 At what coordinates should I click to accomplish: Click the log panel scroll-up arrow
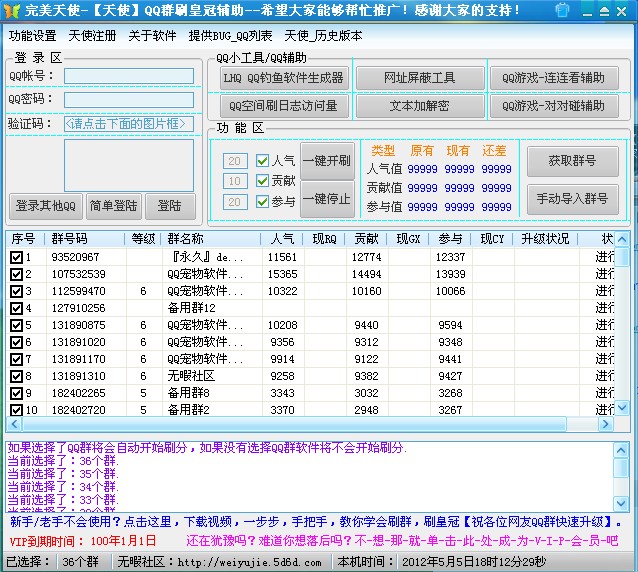click(x=621, y=450)
